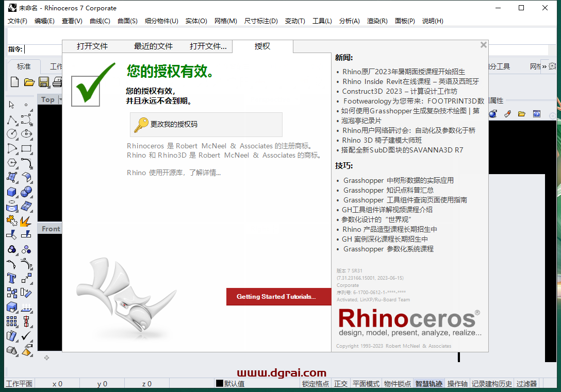Click the Save floppy disk icon
Viewport: 561px width, 392px height.
click(44, 82)
